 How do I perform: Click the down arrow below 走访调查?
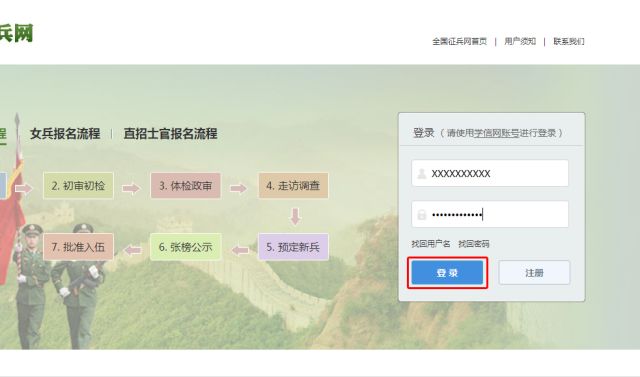click(296, 216)
